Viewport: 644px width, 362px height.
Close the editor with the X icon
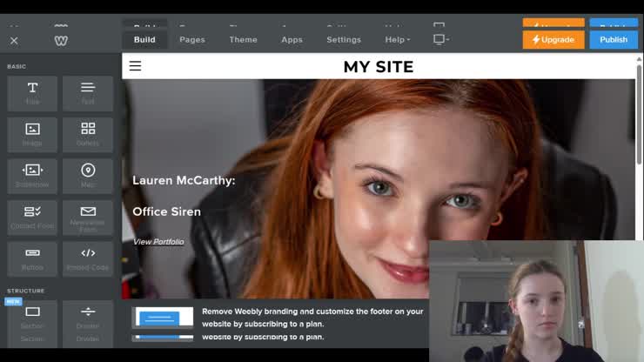point(14,40)
